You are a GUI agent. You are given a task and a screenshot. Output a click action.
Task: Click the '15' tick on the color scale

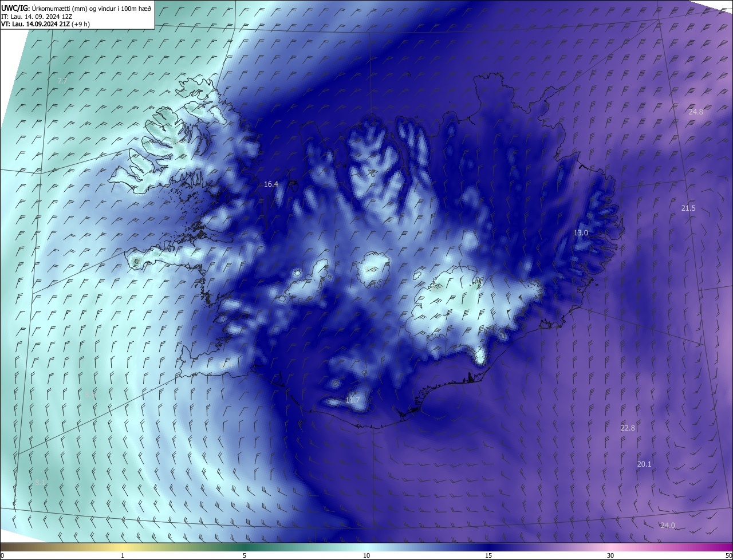488,555
